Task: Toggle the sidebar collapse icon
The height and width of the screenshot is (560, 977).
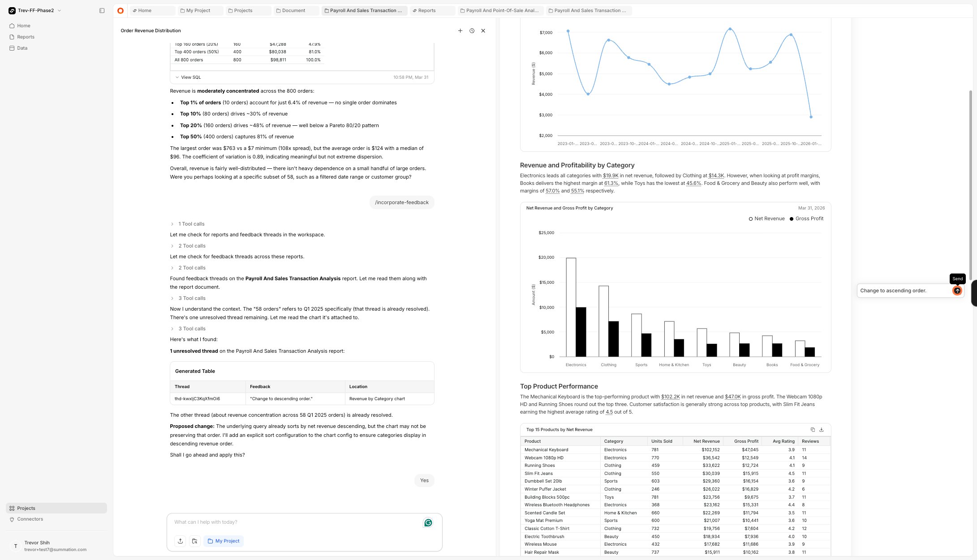Action: coord(102,10)
